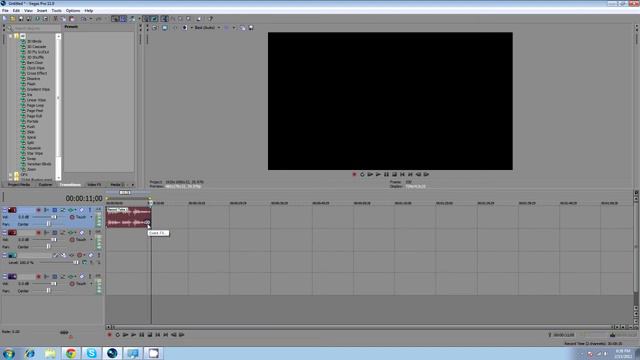Toggle Enable Snapping in main toolbar

[x=115, y=19]
